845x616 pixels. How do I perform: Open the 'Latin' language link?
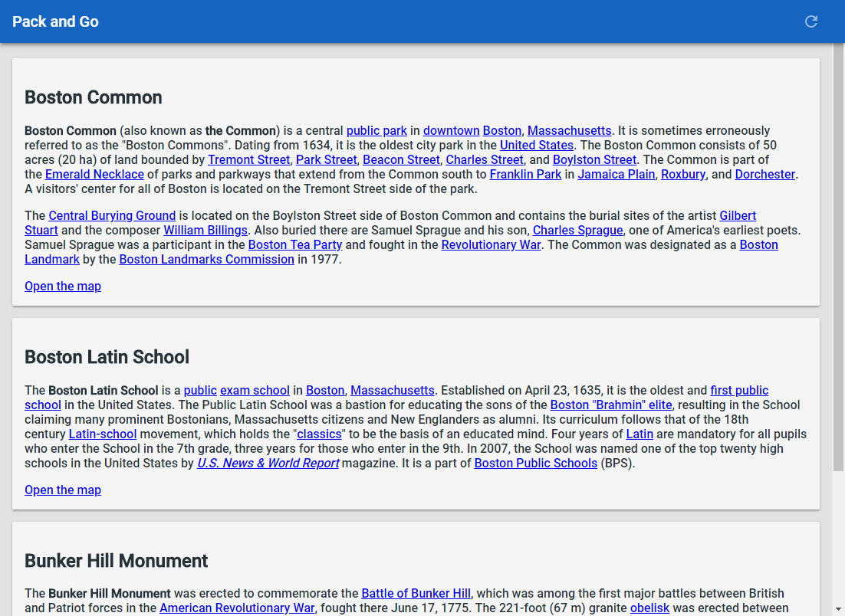tap(640, 434)
